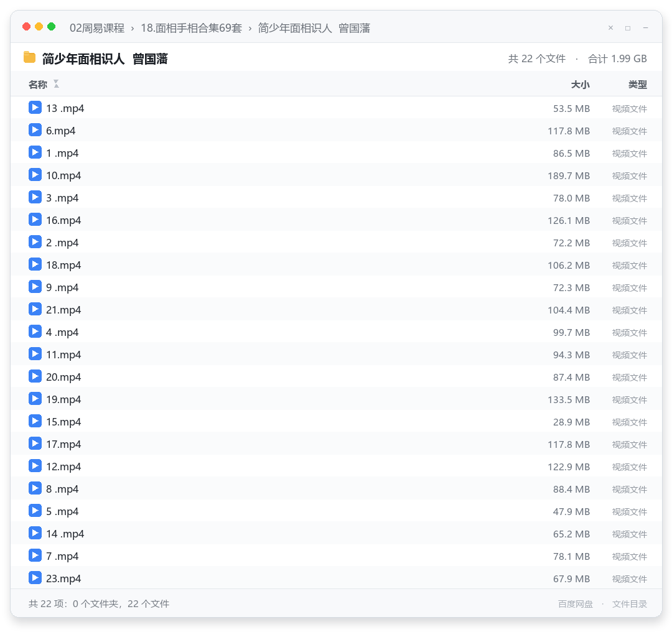Click the 28.9 MB size value
Screen dimensions: 672x632
tap(572, 422)
